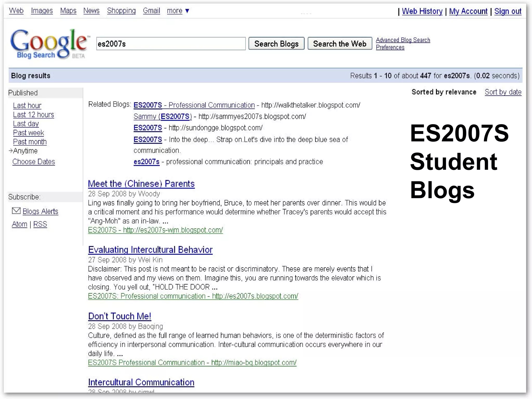Click the envelope icon beside Blogs Alerts
This screenshot has height=399, width=532.
click(16, 211)
